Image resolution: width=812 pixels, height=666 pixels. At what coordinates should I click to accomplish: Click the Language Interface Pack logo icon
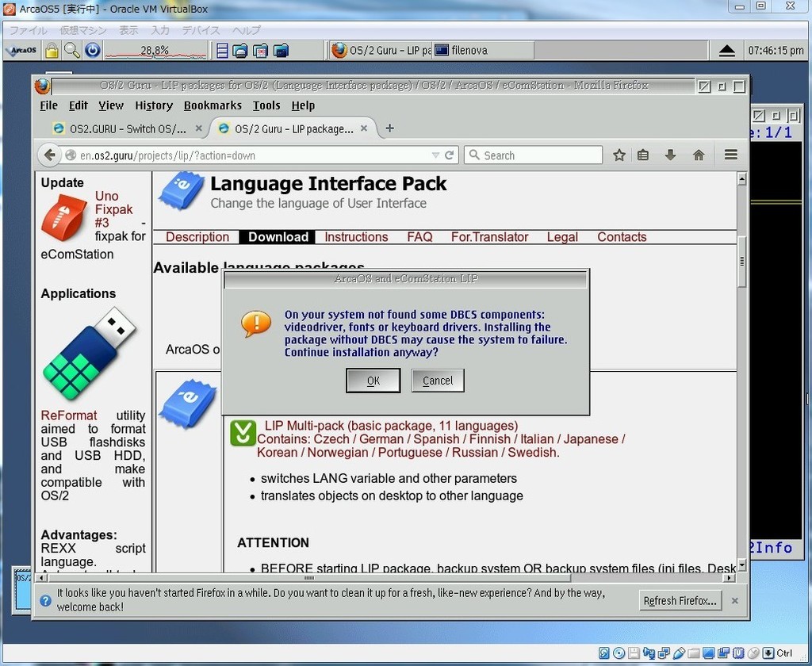click(182, 191)
